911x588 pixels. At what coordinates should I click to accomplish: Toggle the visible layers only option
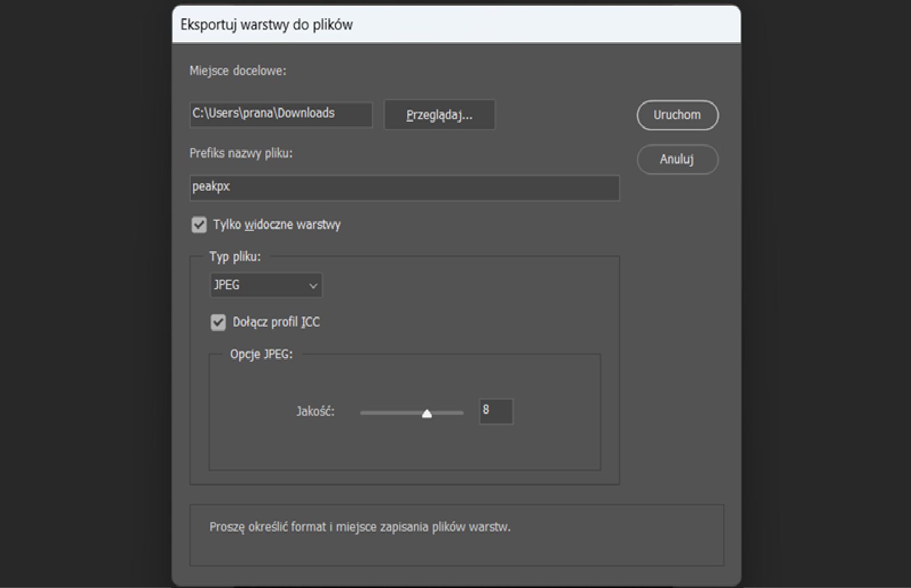point(199,225)
